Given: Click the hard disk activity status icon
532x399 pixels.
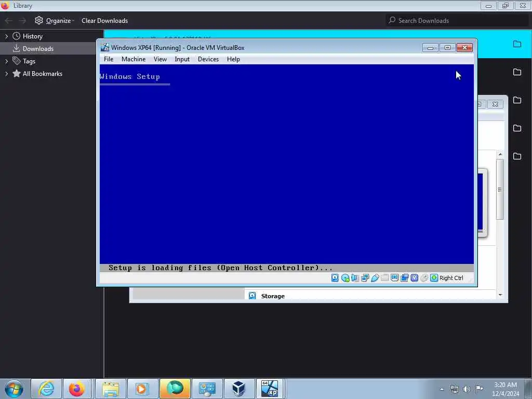Looking at the screenshot, I should (x=335, y=278).
